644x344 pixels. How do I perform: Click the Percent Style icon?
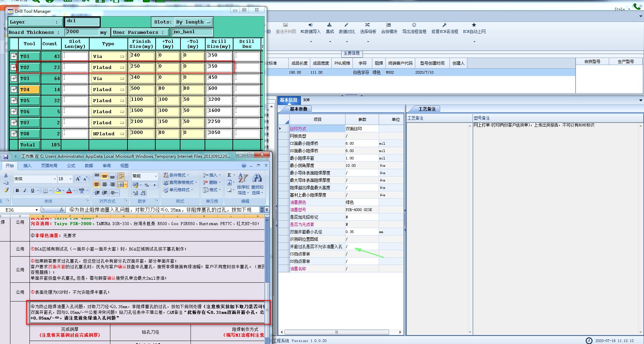coord(147,185)
